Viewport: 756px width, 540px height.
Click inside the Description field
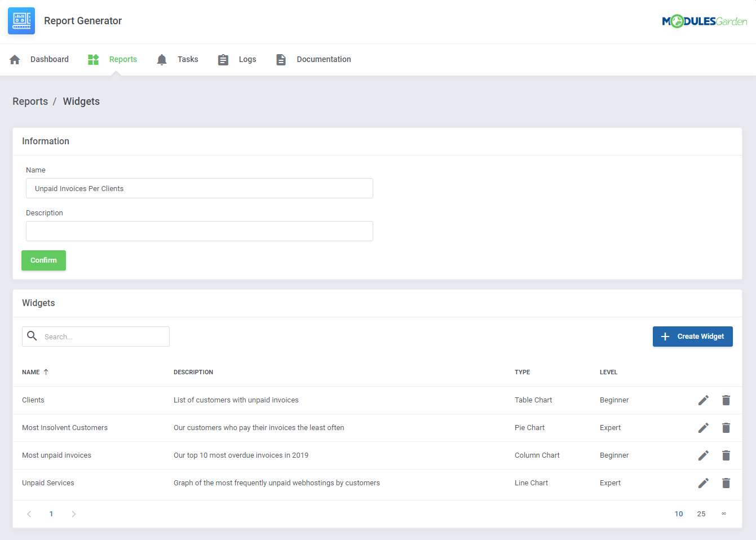pos(199,231)
